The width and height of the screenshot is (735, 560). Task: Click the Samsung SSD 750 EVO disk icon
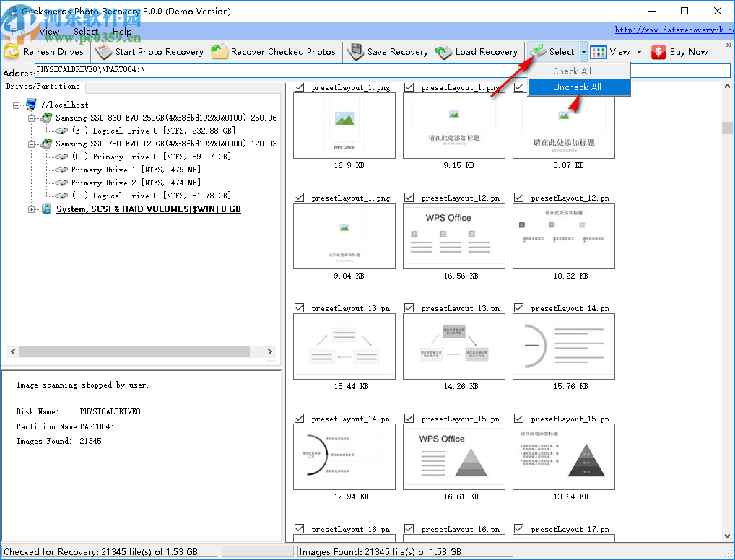(46, 144)
